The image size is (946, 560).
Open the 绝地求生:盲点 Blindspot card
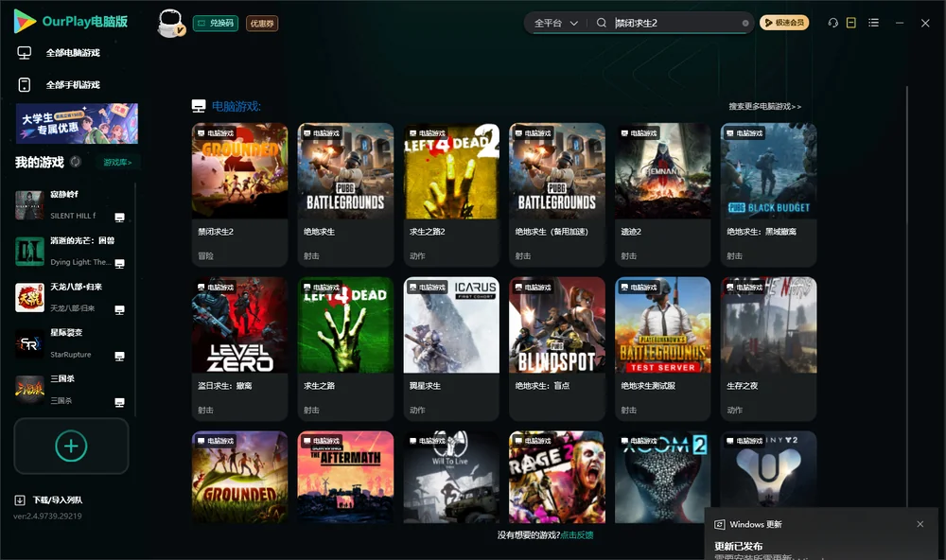click(x=557, y=348)
